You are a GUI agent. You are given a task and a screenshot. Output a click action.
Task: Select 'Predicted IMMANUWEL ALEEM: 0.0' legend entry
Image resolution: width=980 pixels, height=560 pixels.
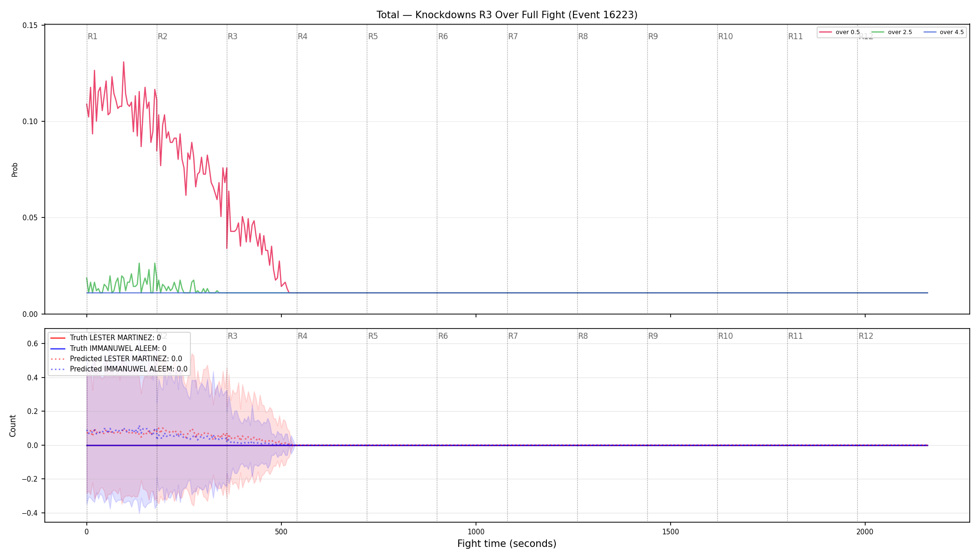(119, 369)
